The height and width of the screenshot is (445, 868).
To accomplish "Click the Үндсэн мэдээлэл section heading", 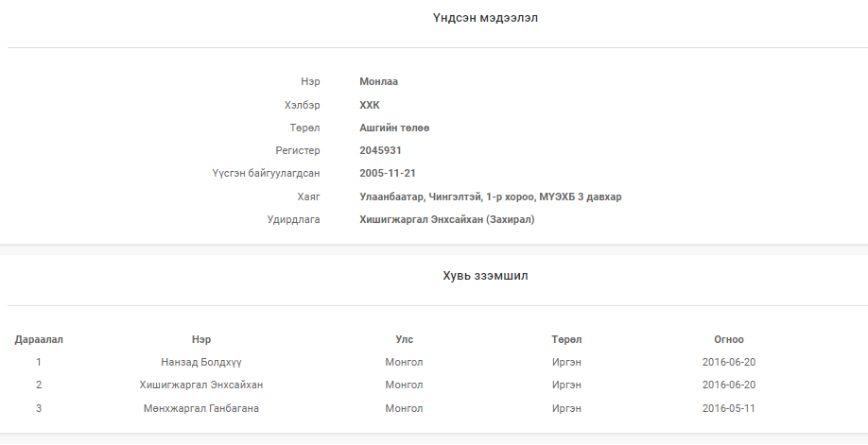I will pyautogui.click(x=485, y=18).
